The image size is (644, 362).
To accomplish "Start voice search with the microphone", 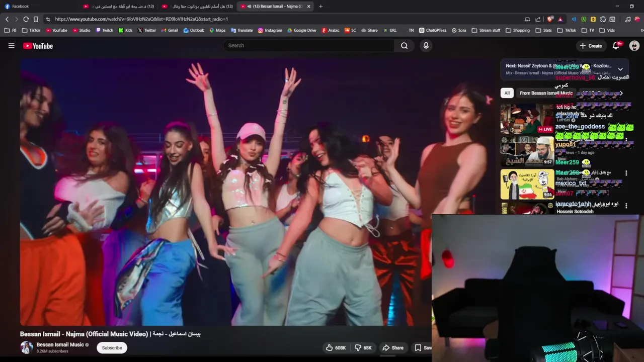I will 426,46.
